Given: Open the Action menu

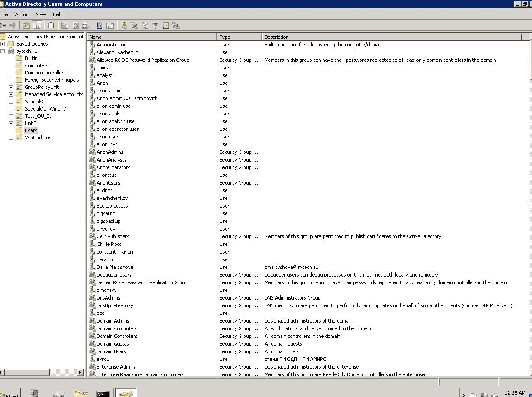Looking at the screenshot, I should [22, 14].
